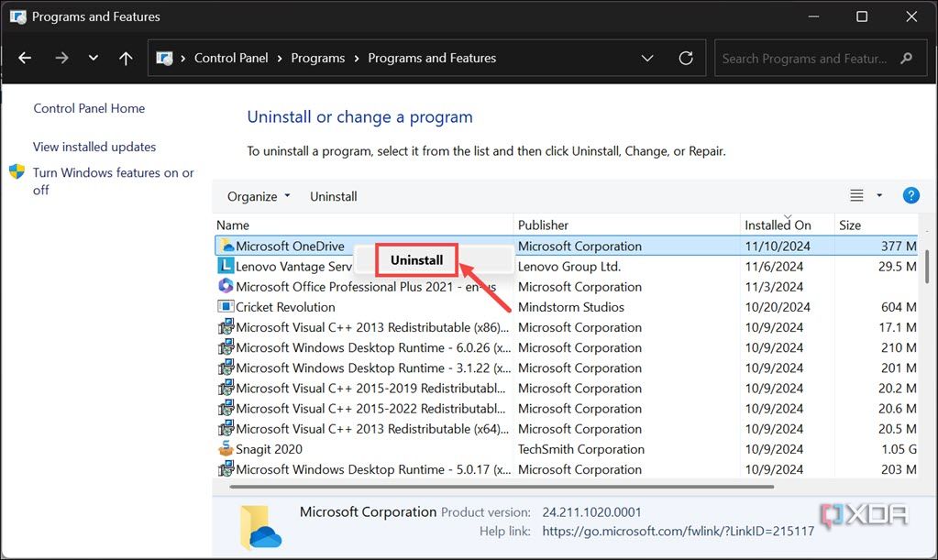Select the Snagit 2020 row name
This screenshot has height=560, width=938.
tap(270, 449)
